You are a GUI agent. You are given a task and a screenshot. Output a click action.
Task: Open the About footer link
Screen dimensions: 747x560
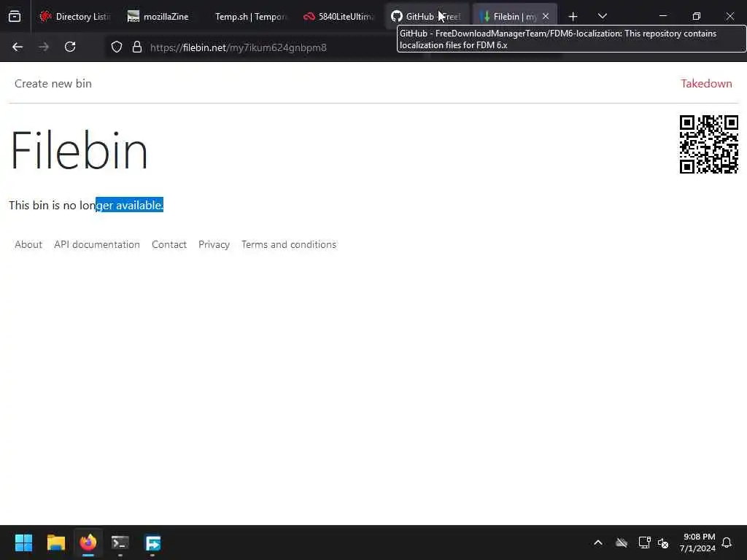[x=28, y=244]
